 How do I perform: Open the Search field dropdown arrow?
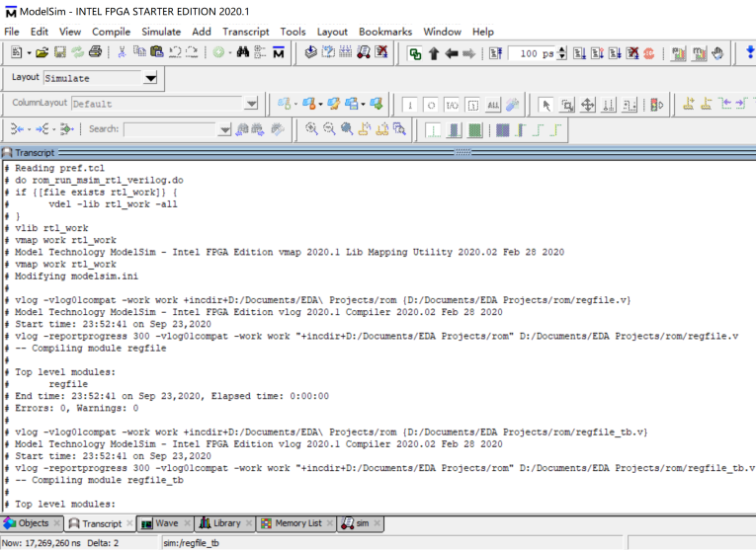pos(224,129)
